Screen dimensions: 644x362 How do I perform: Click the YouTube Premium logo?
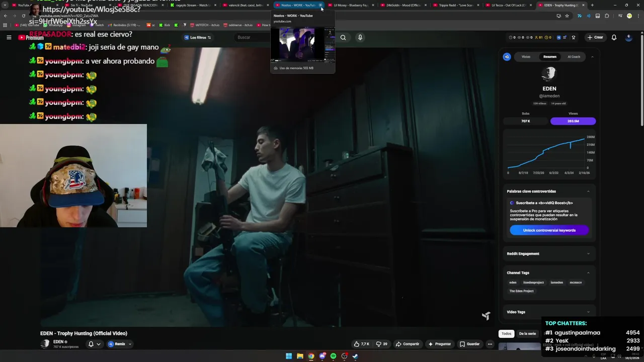point(31,38)
